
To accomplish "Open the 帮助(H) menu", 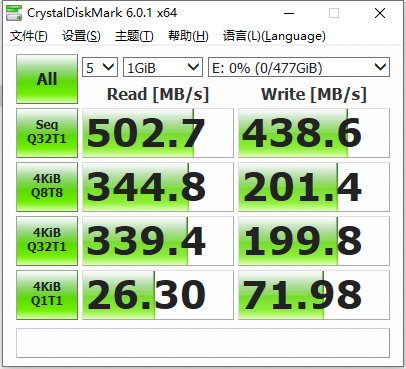I will pos(188,36).
